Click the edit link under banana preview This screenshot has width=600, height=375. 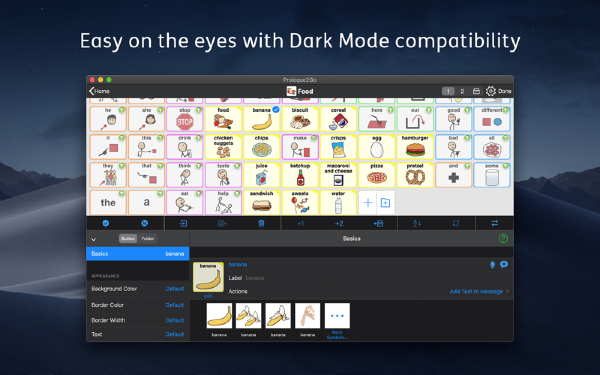click(208, 296)
